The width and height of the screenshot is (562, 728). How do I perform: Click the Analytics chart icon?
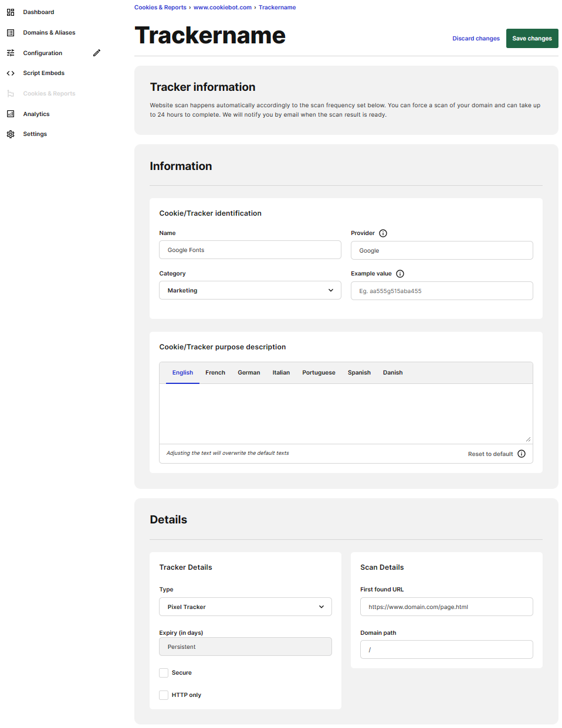click(11, 114)
